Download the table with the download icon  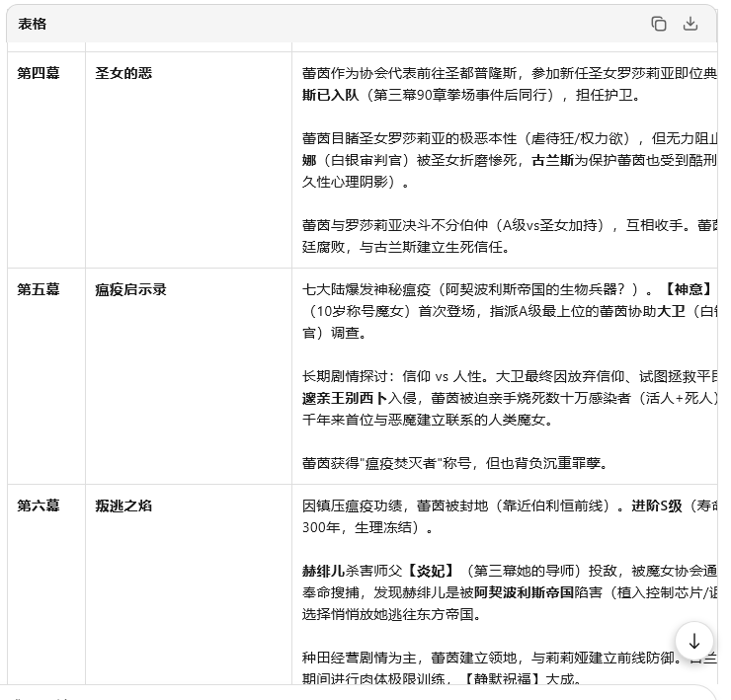tap(690, 24)
